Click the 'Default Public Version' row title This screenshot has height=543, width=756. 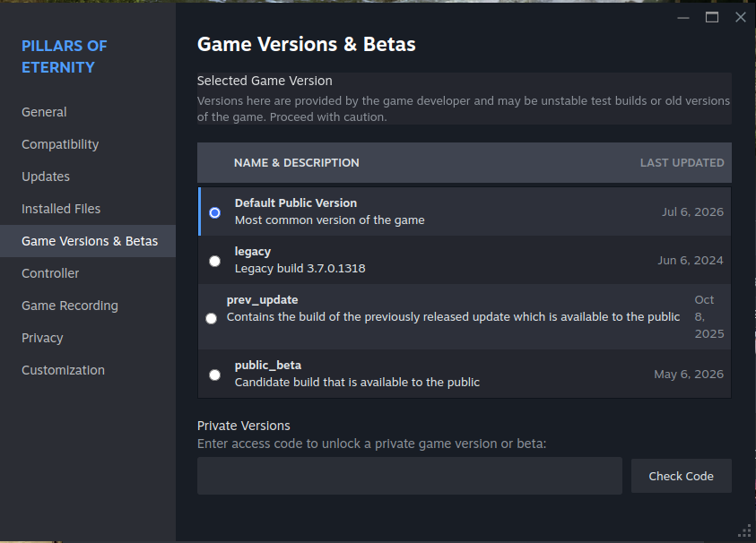(296, 203)
